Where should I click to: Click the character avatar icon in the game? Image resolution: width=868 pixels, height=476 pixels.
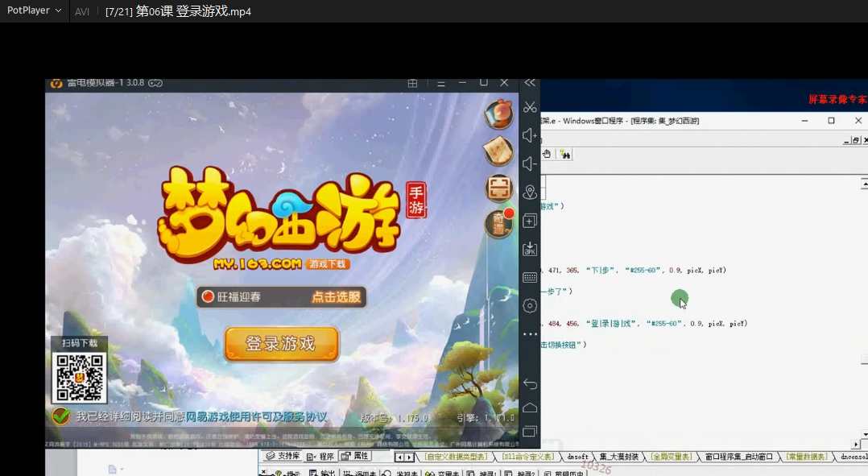pos(498,114)
